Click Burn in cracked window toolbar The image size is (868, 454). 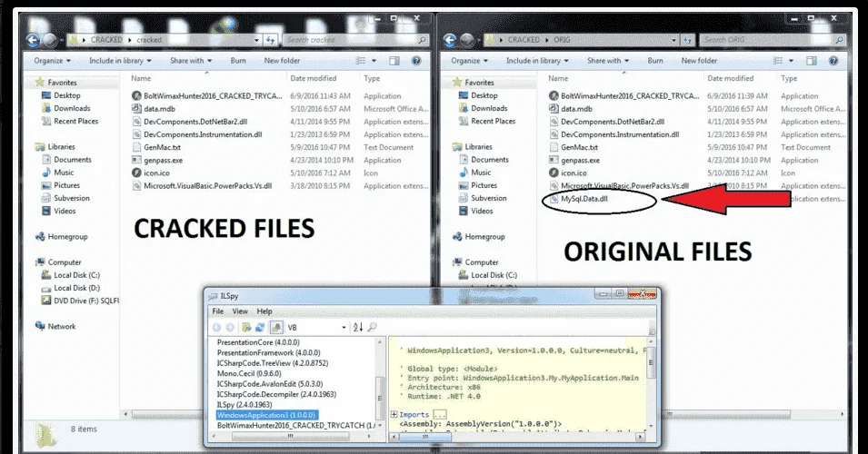pyautogui.click(x=238, y=60)
